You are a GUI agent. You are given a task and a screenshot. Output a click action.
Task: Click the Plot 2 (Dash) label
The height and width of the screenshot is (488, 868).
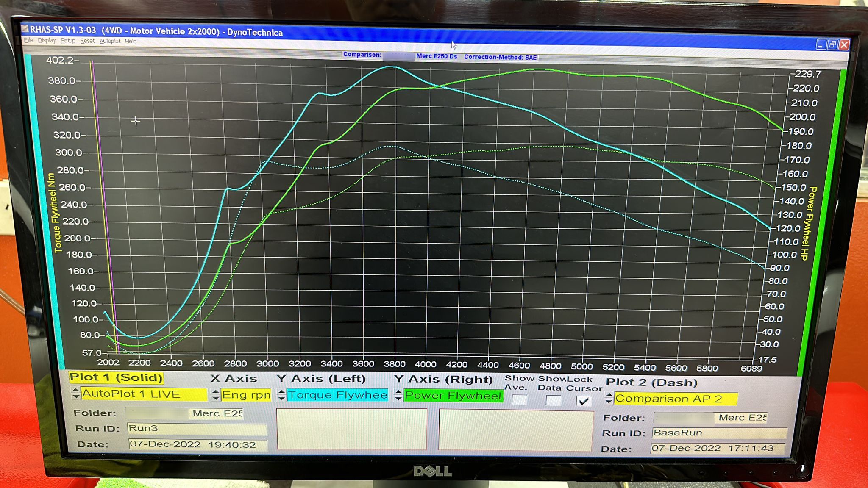651,383
